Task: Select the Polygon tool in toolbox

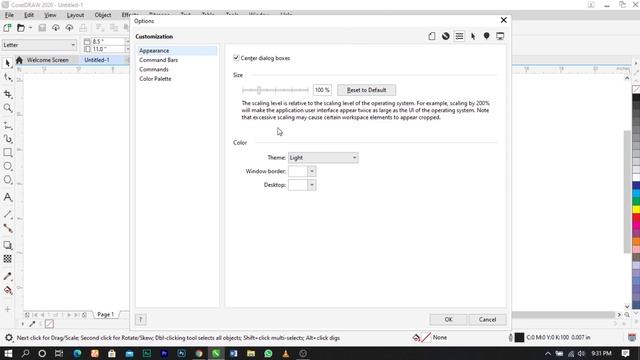Action: [x=7, y=180]
